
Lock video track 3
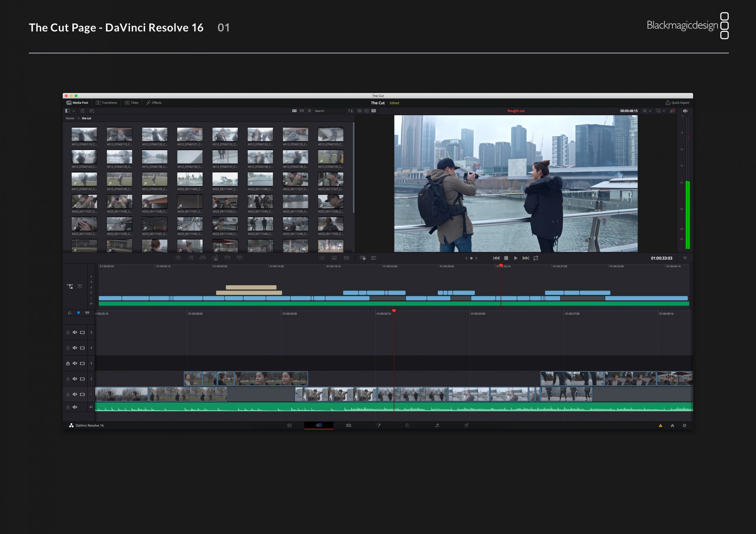pyautogui.click(x=68, y=363)
